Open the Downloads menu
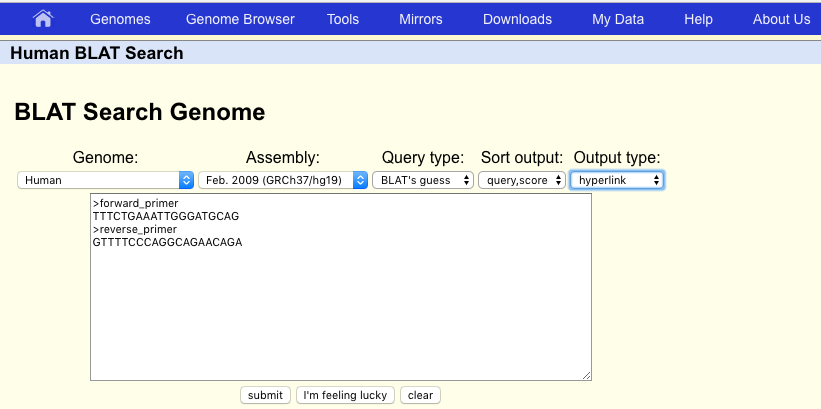This screenshot has width=821, height=409. pos(517,19)
